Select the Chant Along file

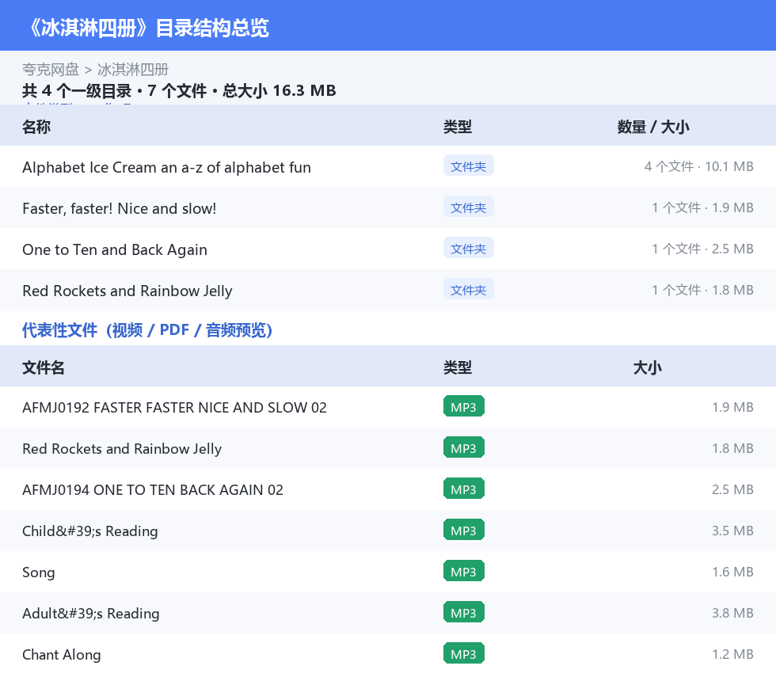tap(388, 653)
